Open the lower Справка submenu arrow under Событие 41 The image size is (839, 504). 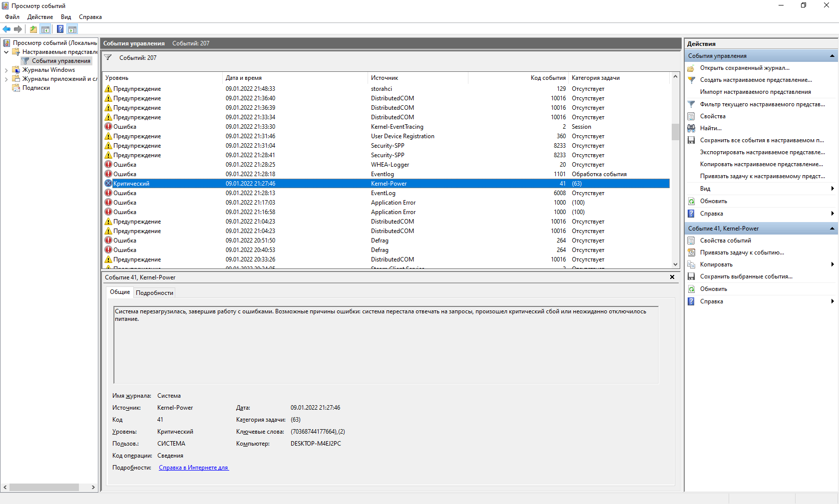pyautogui.click(x=833, y=301)
